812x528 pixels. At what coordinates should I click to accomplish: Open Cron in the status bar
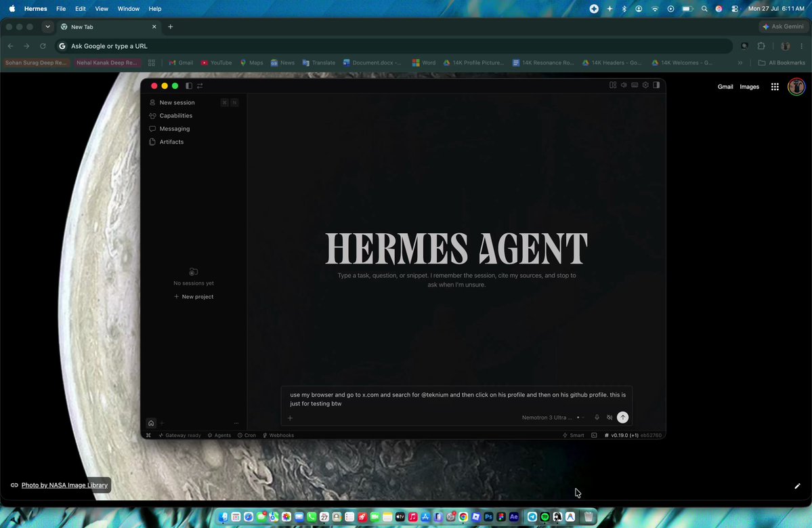click(x=247, y=435)
